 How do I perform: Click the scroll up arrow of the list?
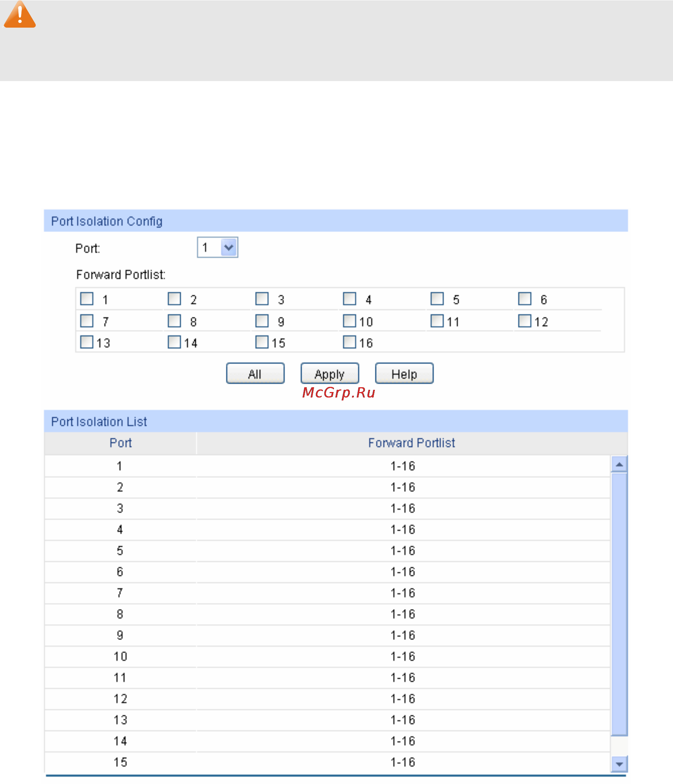(619, 464)
